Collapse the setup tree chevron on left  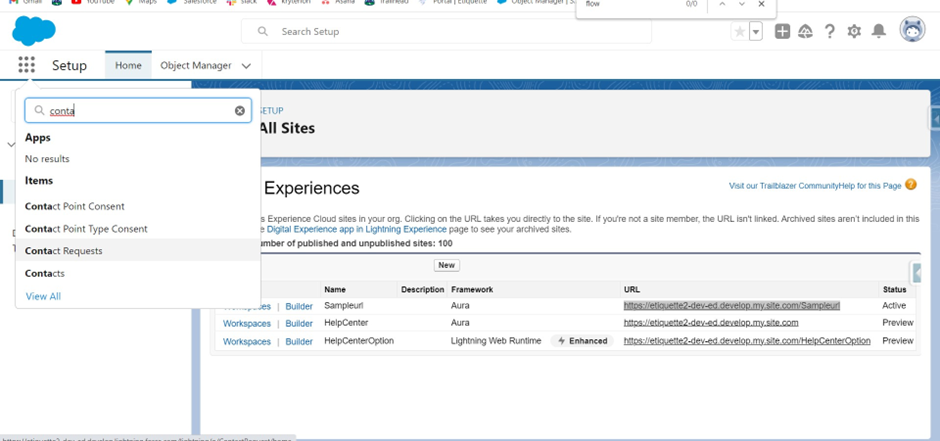pyautogui.click(x=10, y=144)
